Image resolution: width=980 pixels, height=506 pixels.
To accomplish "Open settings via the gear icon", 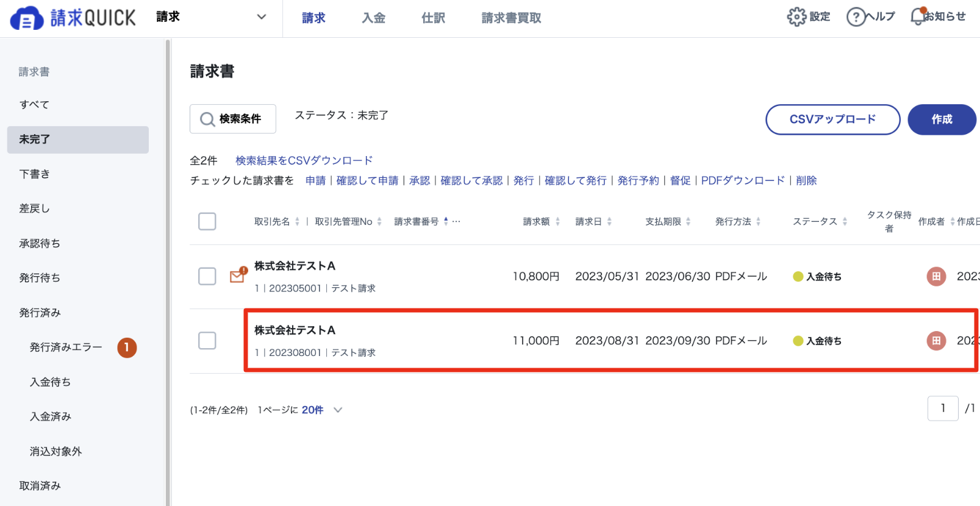I will click(x=796, y=17).
